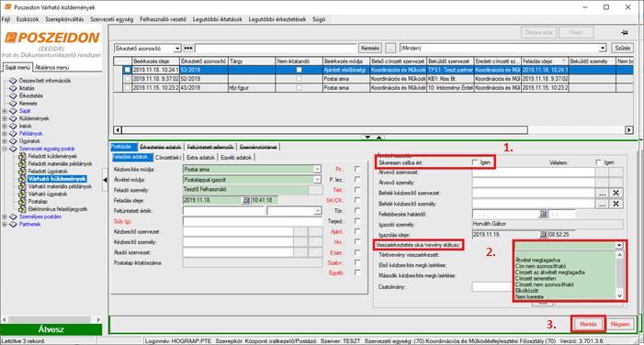Click the Iktatás tree item icon
Screen dimensions: 644x345
(13, 88)
